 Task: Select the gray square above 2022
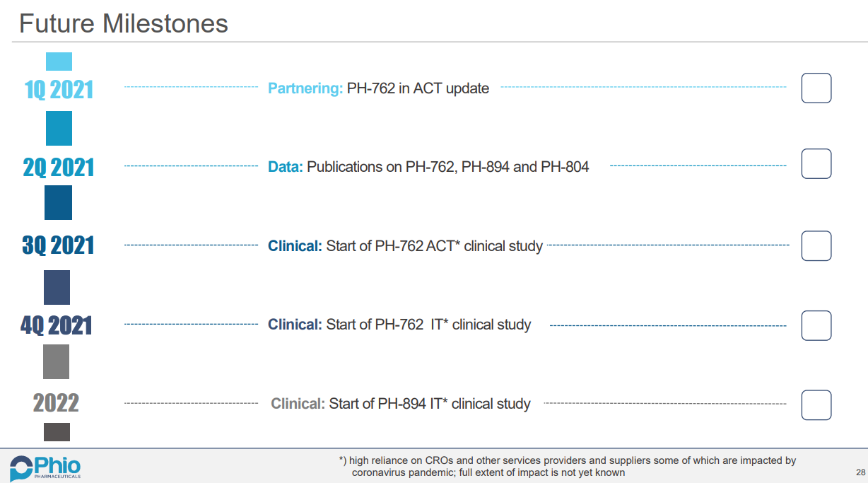(57, 361)
